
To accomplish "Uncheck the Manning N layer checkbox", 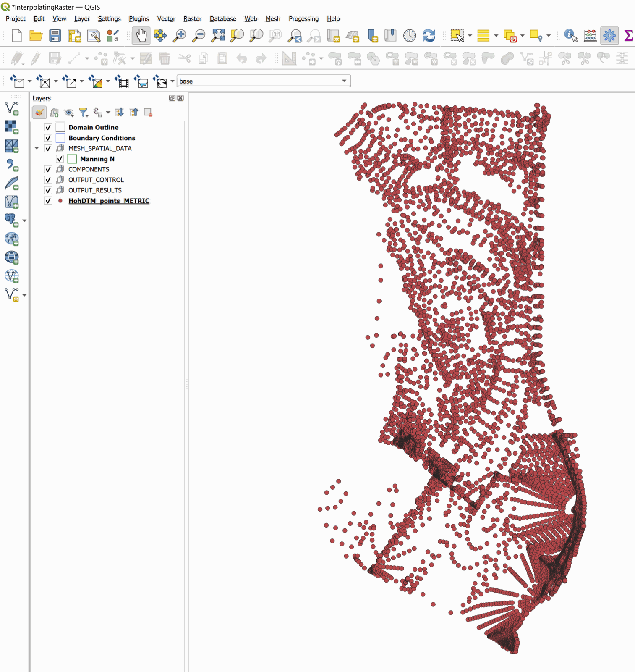I will (x=60, y=159).
